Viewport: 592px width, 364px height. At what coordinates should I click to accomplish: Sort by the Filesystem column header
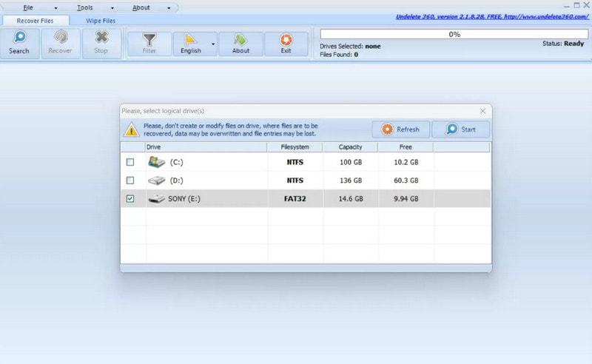click(x=295, y=147)
